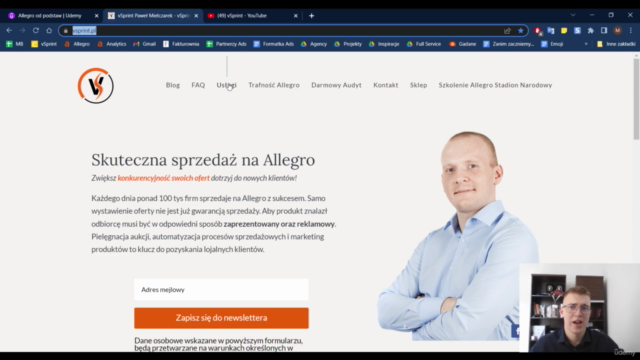Click the bold zaprezentowany oraz reklamowy text
640x360 pixels.
[x=279, y=224]
